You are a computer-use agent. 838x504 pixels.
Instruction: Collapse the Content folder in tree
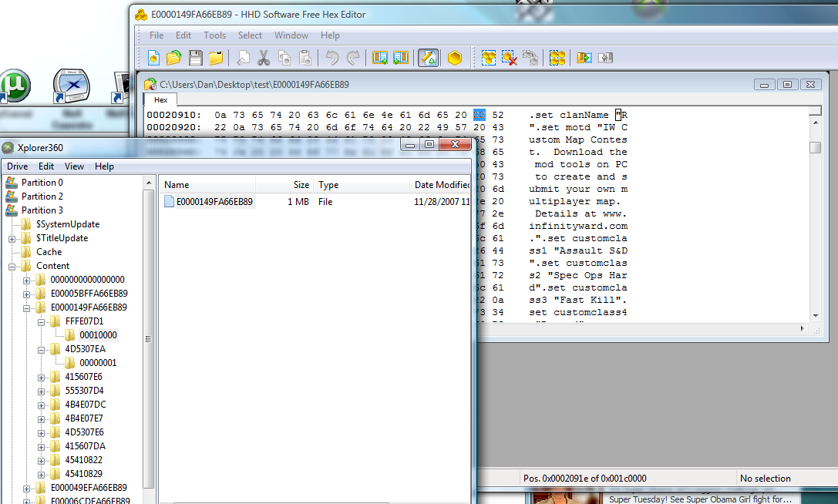13,266
